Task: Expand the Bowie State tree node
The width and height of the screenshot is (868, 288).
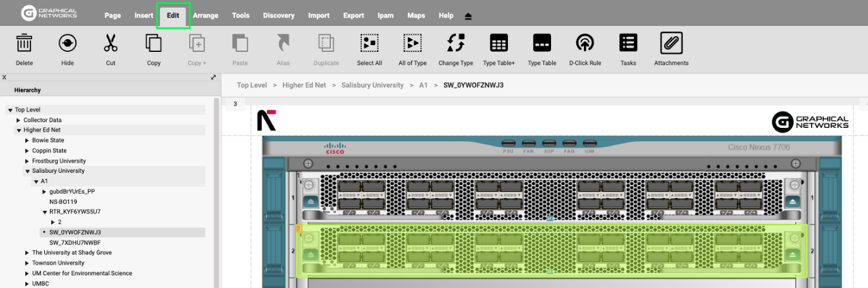Action: (27, 141)
